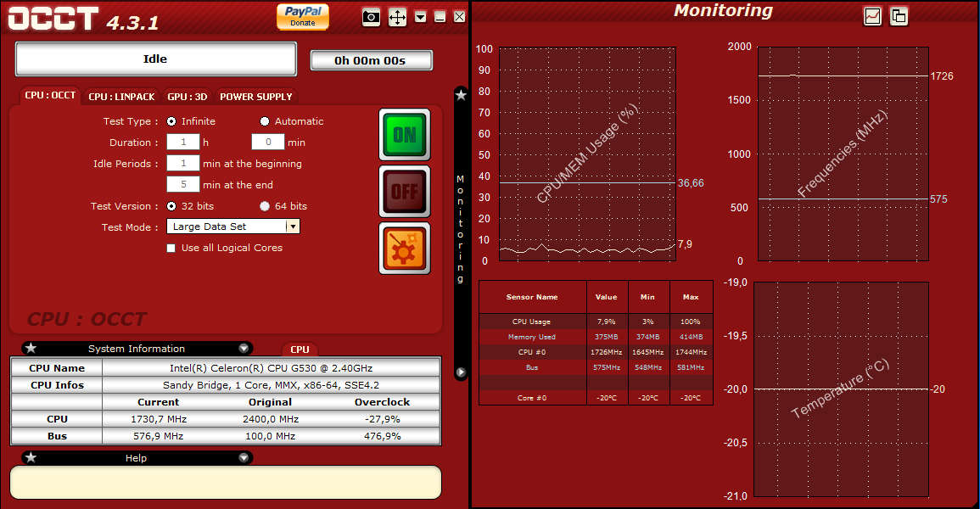Click the 1730,7 MHz current CPU value
This screenshot has width=980, height=509.
(158, 419)
